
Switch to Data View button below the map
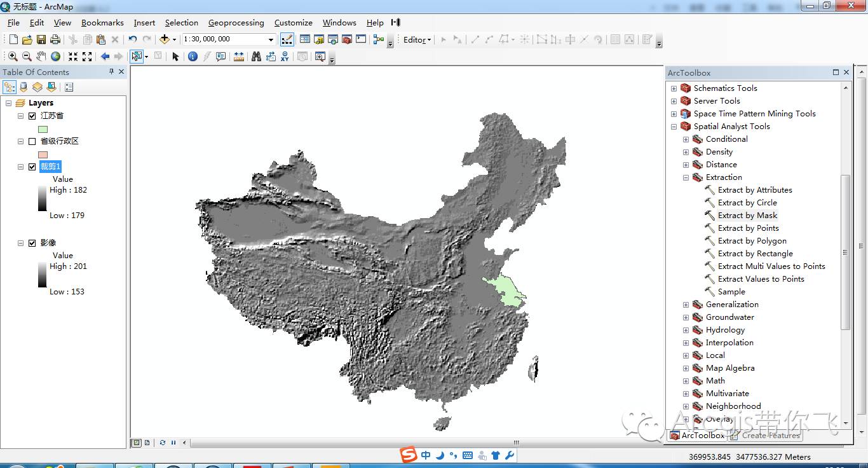point(137,443)
